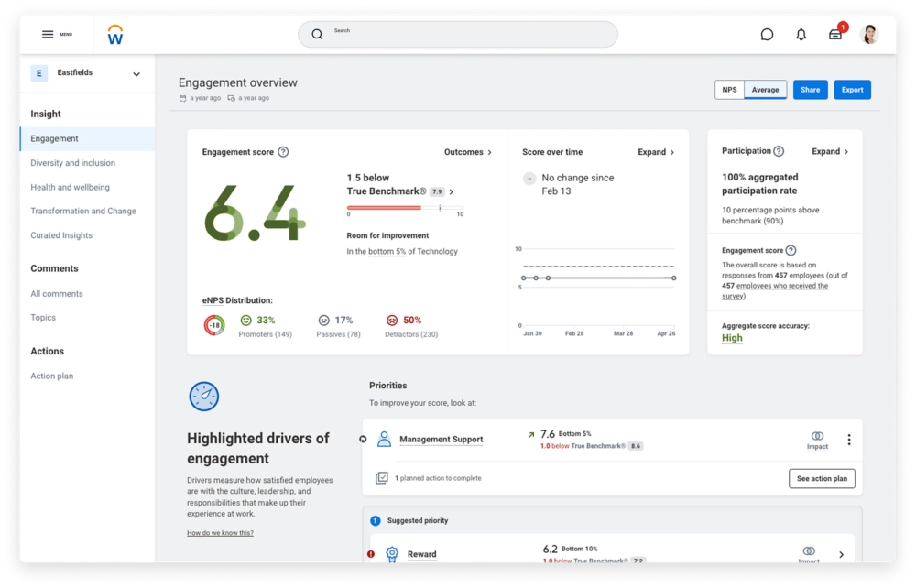Switch score view to Average
Screen dimensions: 916x588
[x=765, y=90]
